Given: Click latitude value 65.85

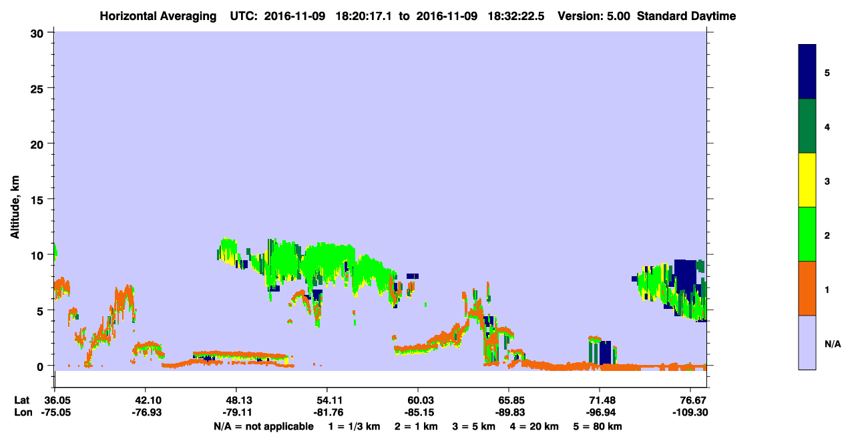Looking at the screenshot, I should click(509, 400).
